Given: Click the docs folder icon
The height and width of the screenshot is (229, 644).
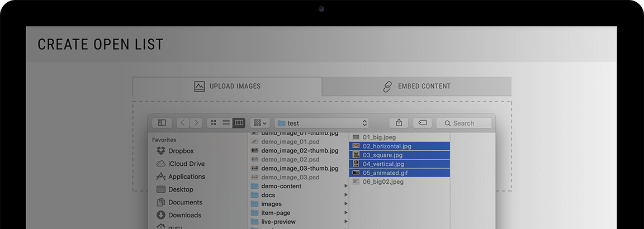Looking at the screenshot, I should click(x=255, y=195).
